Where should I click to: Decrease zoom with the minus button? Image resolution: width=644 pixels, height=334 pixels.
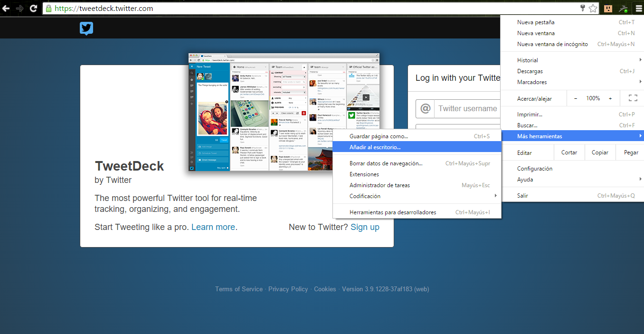click(x=576, y=98)
